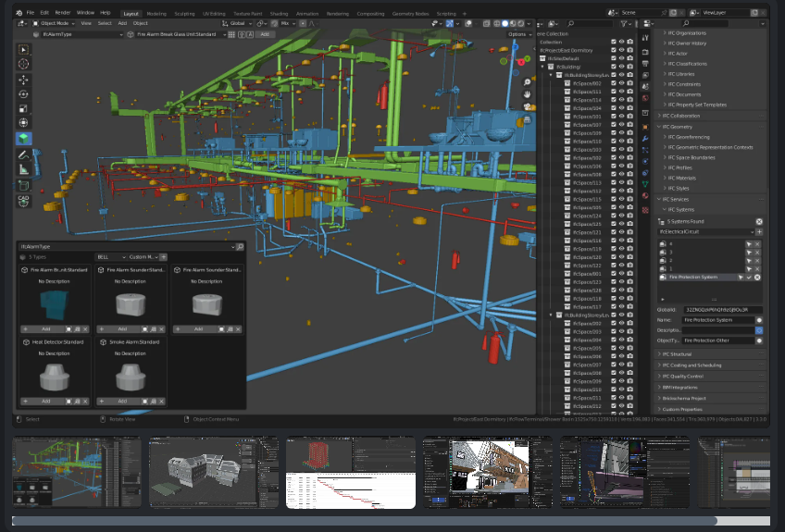Image resolution: width=785 pixels, height=532 pixels.
Task: Click search icon in IfcAlarmType popup
Action: pyautogui.click(x=240, y=247)
